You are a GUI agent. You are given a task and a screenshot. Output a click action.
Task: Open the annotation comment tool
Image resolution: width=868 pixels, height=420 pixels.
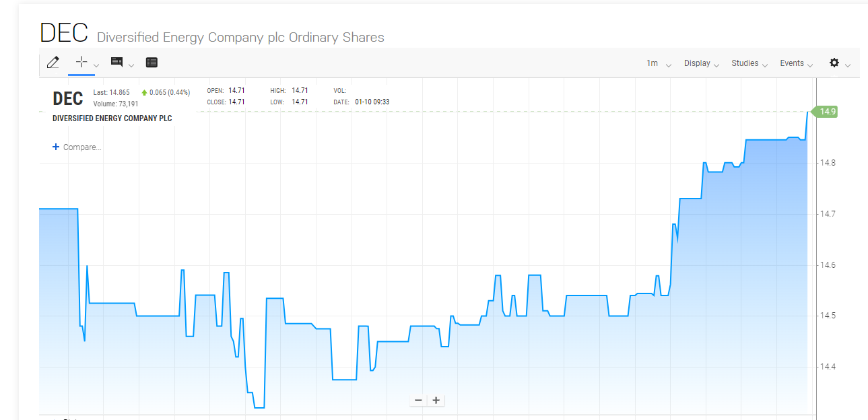tap(116, 62)
